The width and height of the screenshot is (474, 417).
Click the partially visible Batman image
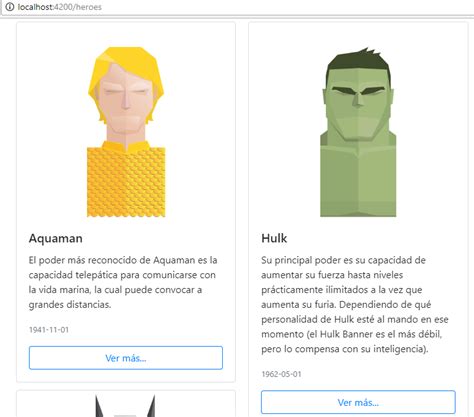[125, 406]
